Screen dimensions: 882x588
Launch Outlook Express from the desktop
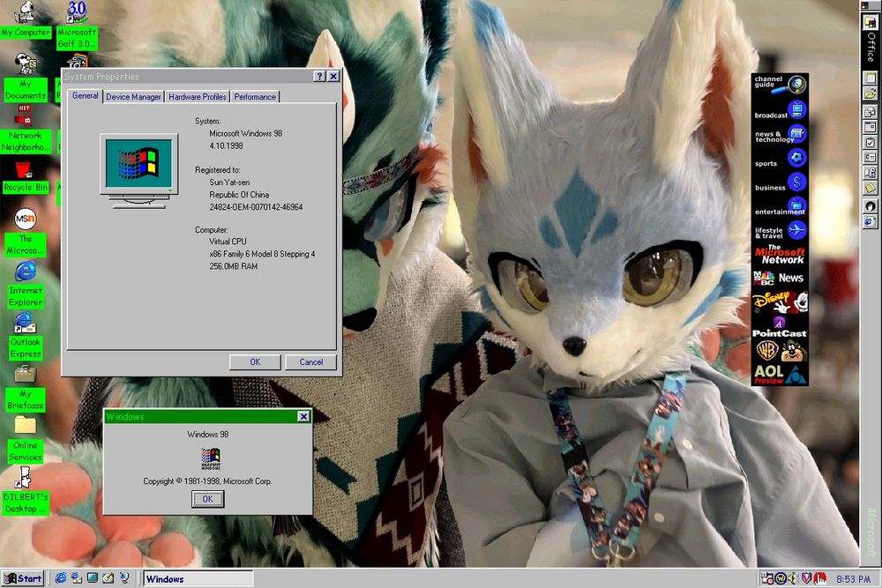pos(26,336)
